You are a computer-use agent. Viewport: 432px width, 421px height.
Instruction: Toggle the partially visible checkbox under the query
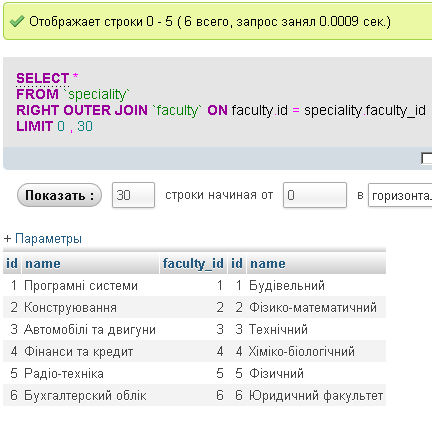tap(427, 158)
